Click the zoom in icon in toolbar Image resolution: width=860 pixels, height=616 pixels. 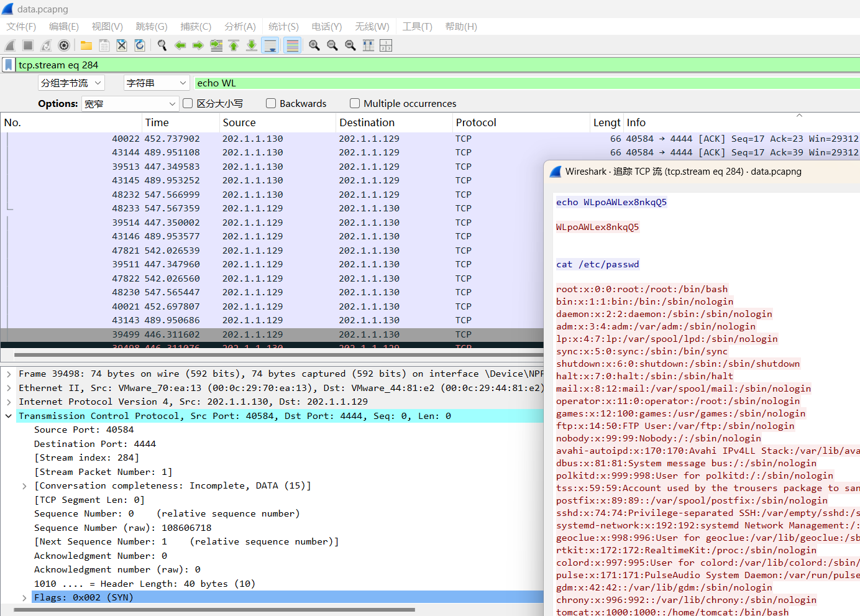[314, 45]
